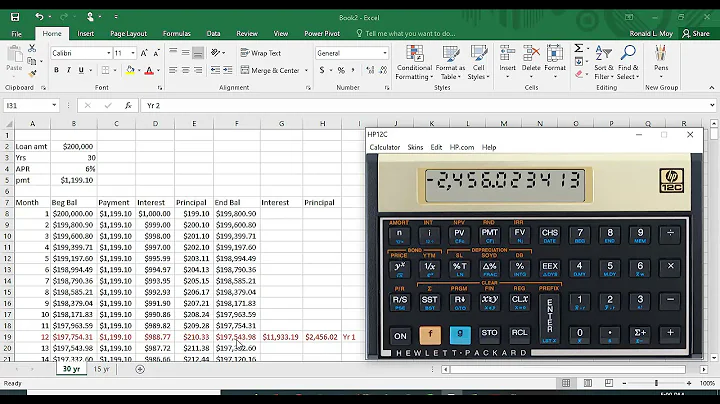Open the File menu
Screen dimensions: 720x404
[17, 34]
